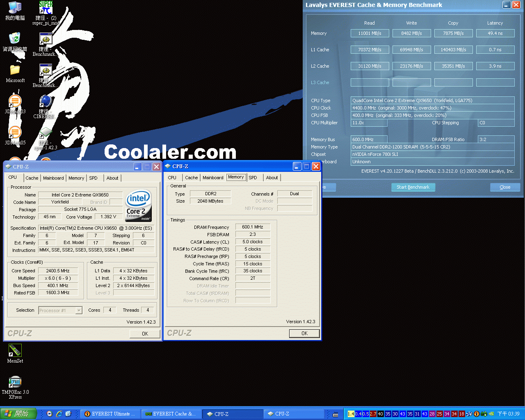Click the Cycle Time 15 clocks value
Screen dimensions: 525x420
[253, 264]
